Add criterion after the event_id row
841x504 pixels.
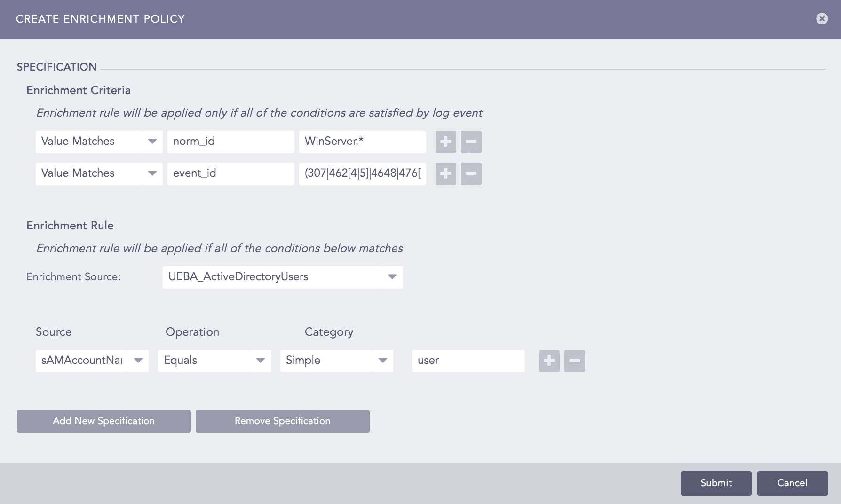point(445,174)
